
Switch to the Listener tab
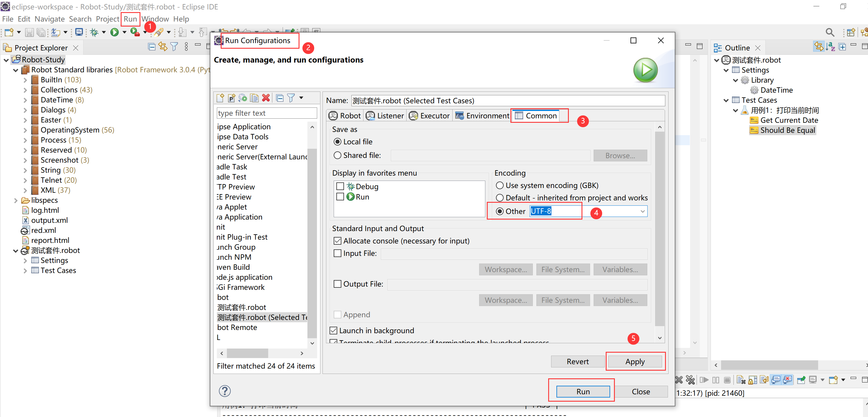coord(385,116)
